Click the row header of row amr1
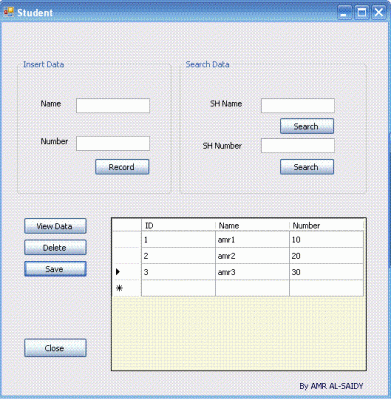 (x=127, y=240)
